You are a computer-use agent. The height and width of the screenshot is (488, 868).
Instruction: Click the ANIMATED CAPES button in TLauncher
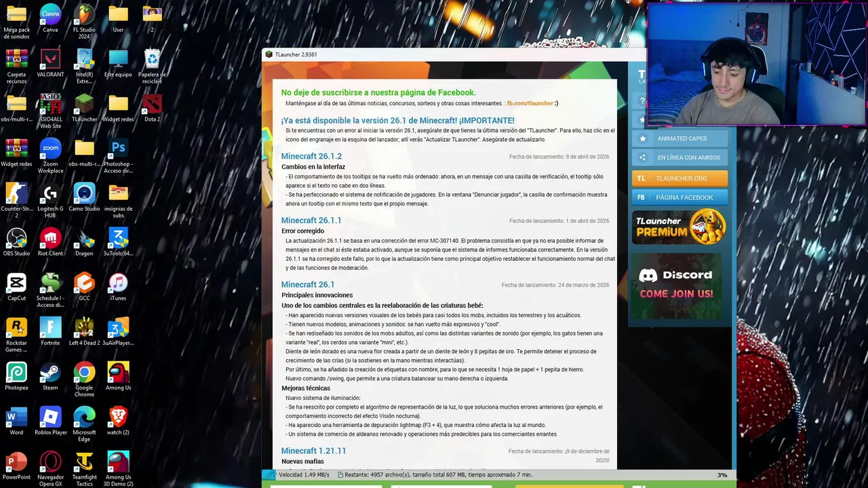[680, 138]
